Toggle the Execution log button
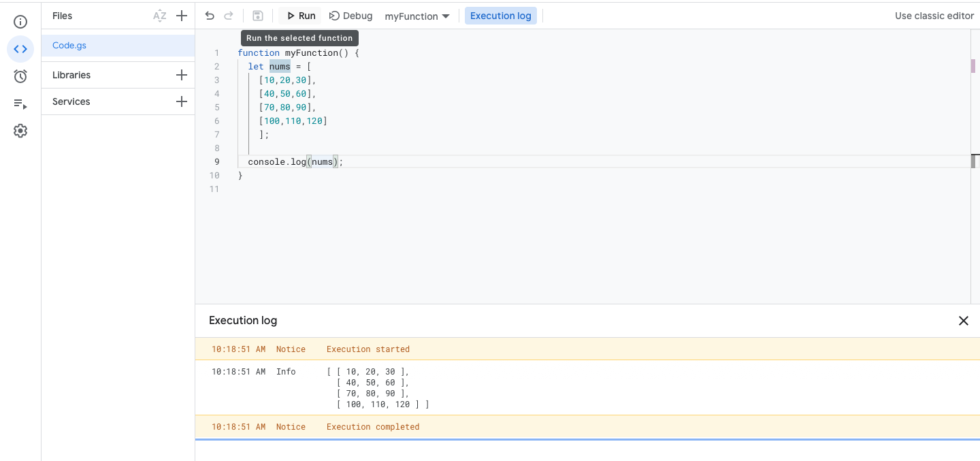 500,16
